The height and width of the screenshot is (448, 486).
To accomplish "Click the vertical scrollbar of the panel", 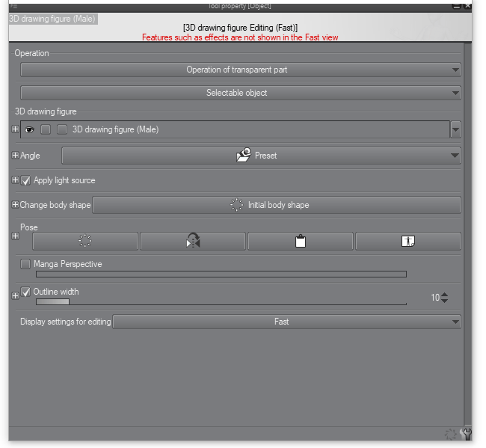I will pos(468,234).
